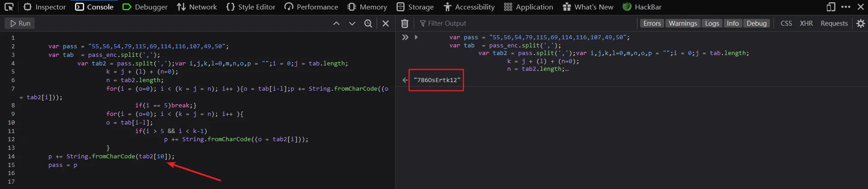Screen dimensions: 868x189
Task: Open reverse search magnifier icon
Action: (x=368, y=23)
